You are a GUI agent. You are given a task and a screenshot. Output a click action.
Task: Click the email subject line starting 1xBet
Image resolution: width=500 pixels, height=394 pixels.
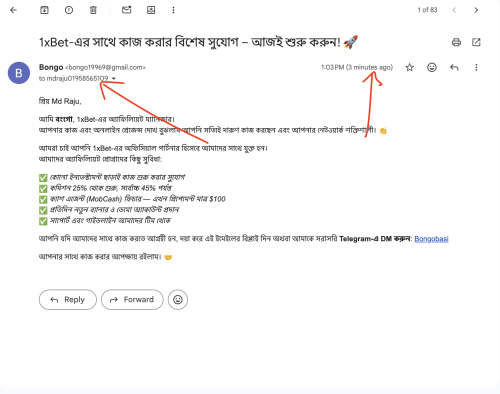coord(198,42)
